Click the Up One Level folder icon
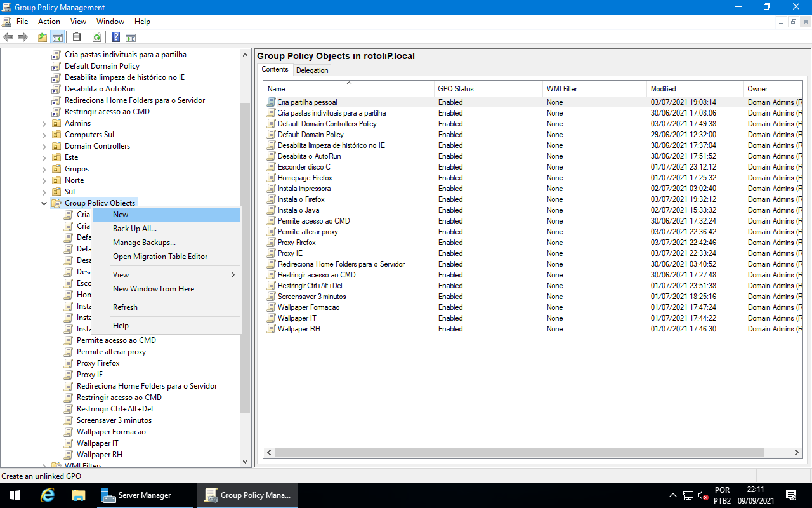 42,37
